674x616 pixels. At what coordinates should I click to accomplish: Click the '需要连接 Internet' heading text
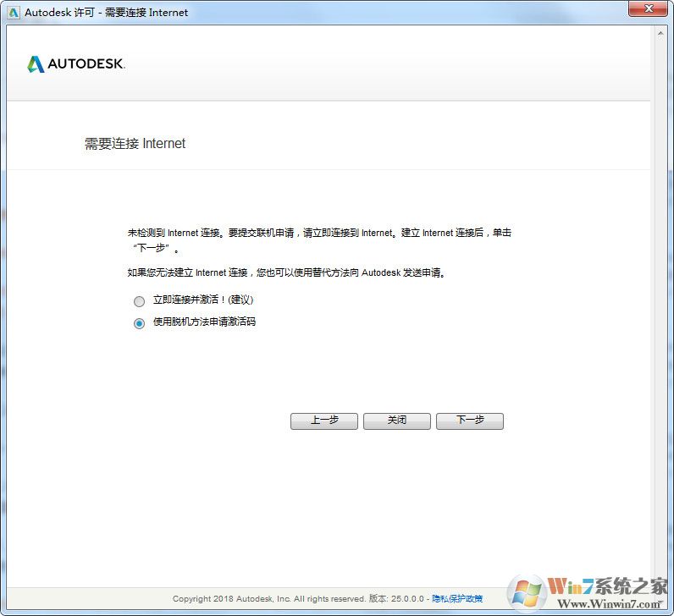click(x=135, y=144)
